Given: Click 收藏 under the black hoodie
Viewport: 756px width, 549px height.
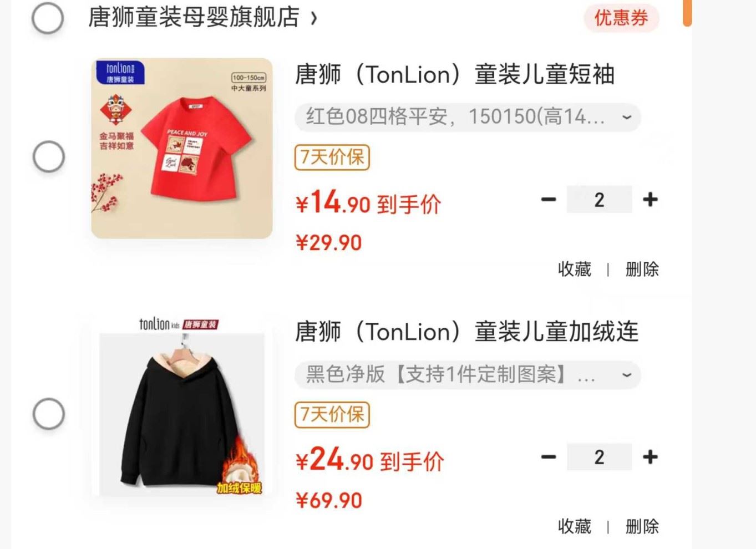Looking at the screenshot, I should coord(575,526).
